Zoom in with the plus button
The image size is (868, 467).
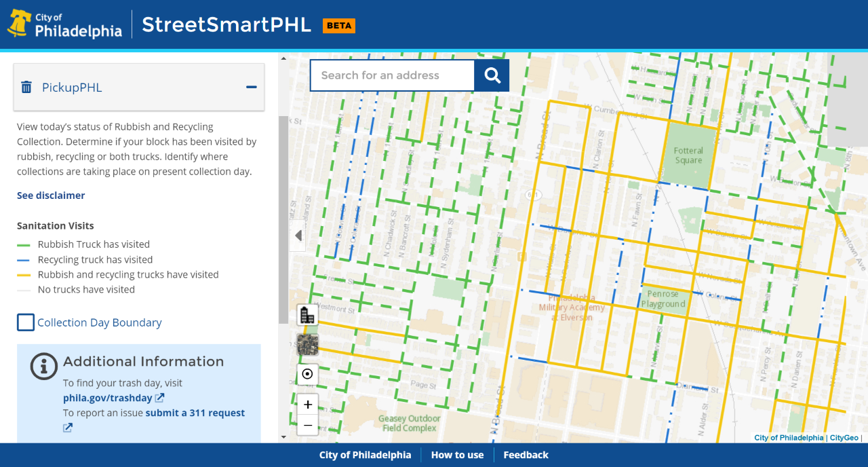(307, 405)
